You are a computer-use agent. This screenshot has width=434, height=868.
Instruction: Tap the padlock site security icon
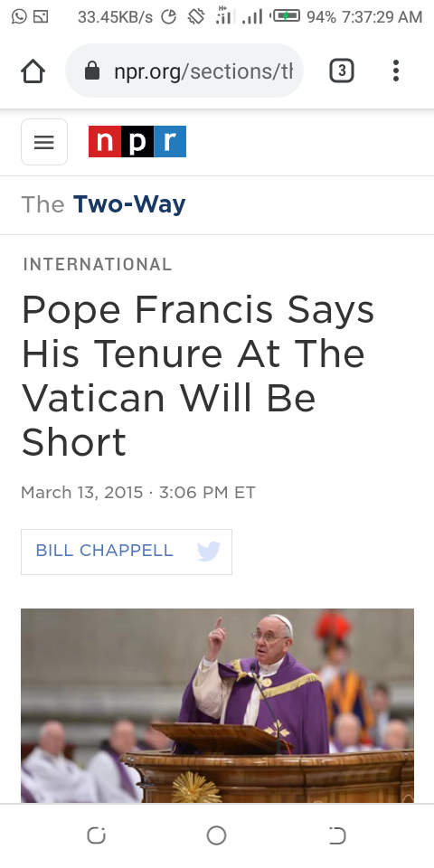click(x=92, y=71)
